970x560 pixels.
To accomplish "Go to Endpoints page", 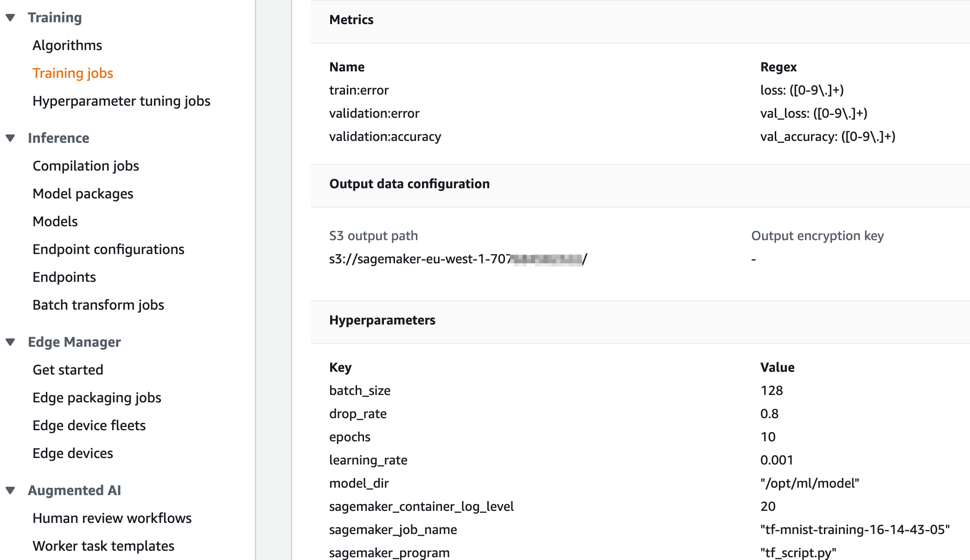I will [x=64, y=277].
